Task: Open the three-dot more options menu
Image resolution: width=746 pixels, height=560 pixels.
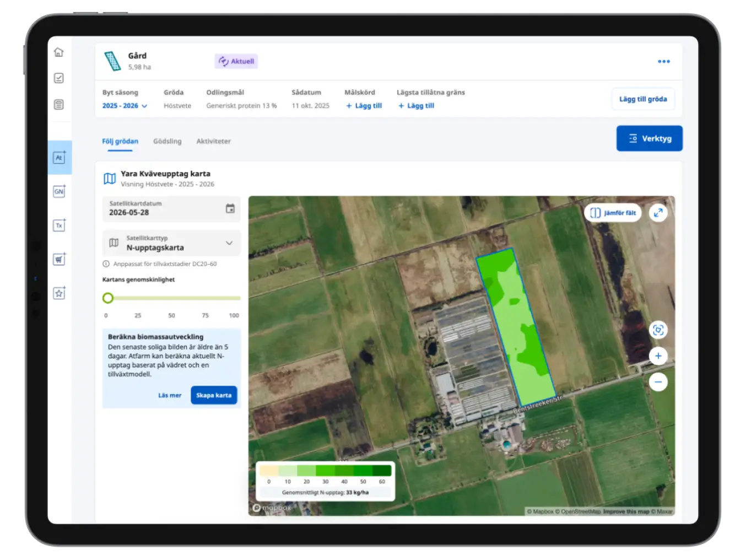Action: 664,61
